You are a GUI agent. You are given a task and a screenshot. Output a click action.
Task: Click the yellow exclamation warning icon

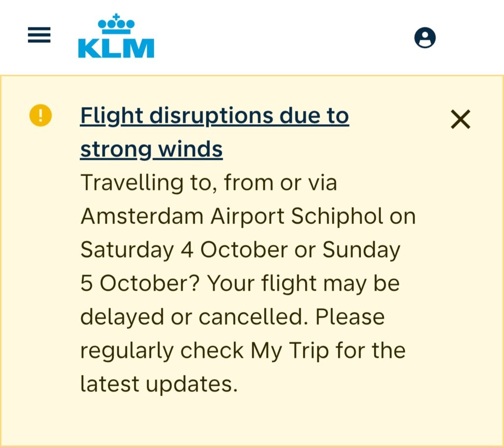click(x=40, y=116)
